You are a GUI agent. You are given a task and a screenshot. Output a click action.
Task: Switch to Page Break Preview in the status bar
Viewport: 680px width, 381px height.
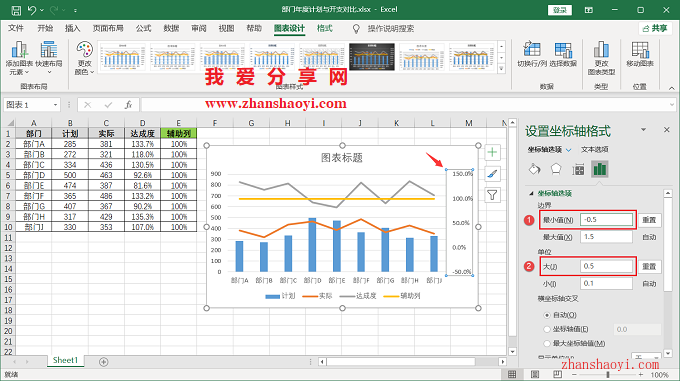557,374
